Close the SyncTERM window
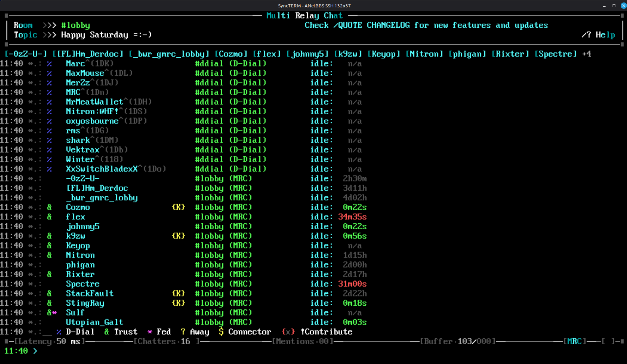Viewport: 627px width, 364px height. pyautogui.click(x=623, y=6)
